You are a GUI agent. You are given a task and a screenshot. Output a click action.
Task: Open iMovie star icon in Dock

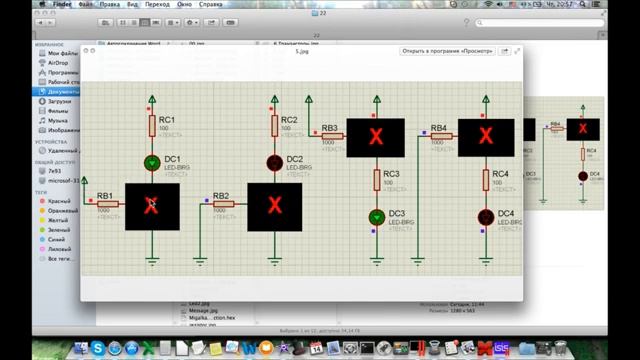283,348
